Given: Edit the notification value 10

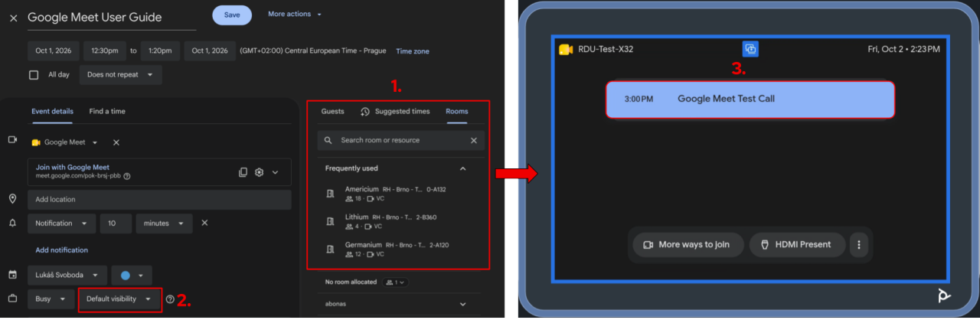Looking at the screenshot, I should (116, 224).
